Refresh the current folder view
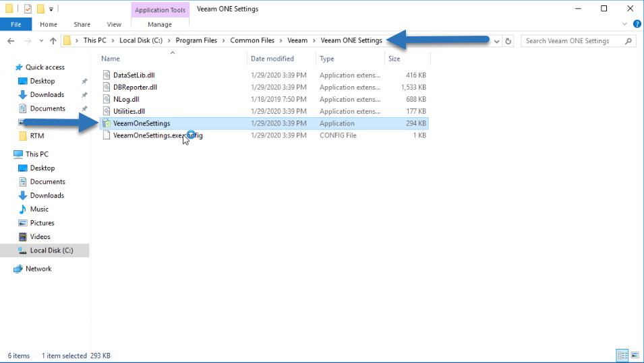 [508, 41]
